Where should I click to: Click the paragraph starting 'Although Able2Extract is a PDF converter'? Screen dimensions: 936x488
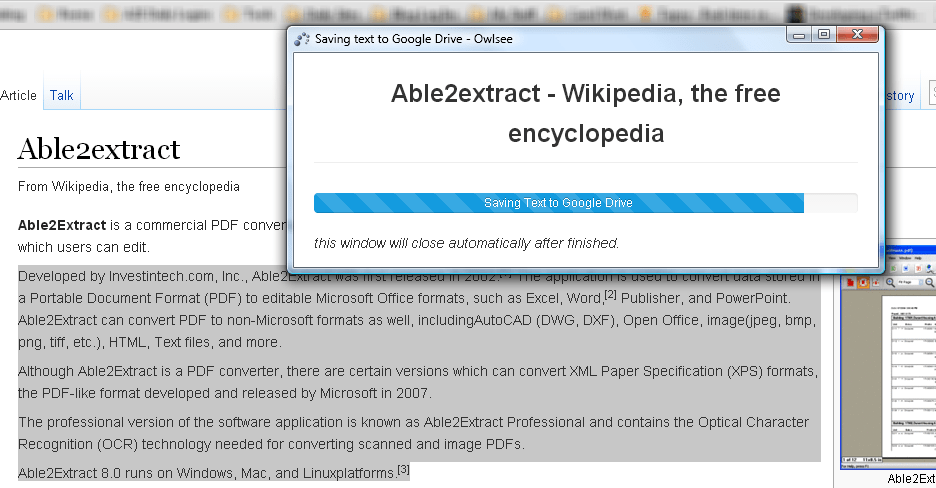click(x=418, y=382)
